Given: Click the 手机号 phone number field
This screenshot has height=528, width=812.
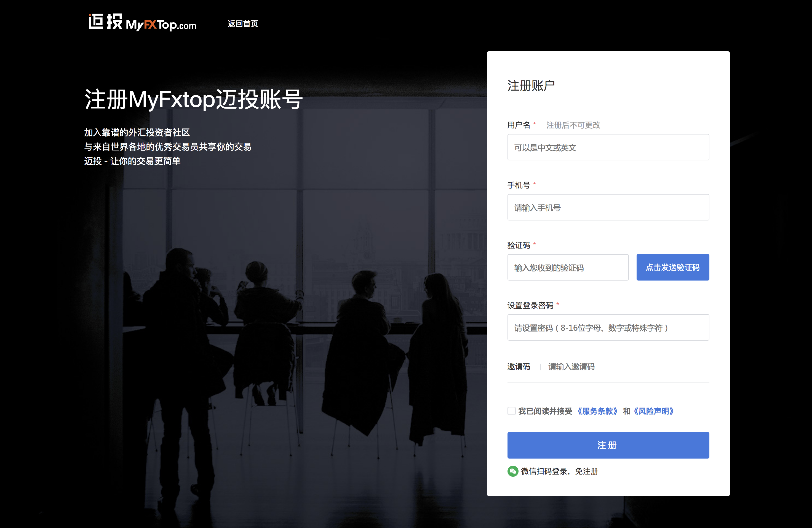Looking at the screenshot, I should [608, 207].
